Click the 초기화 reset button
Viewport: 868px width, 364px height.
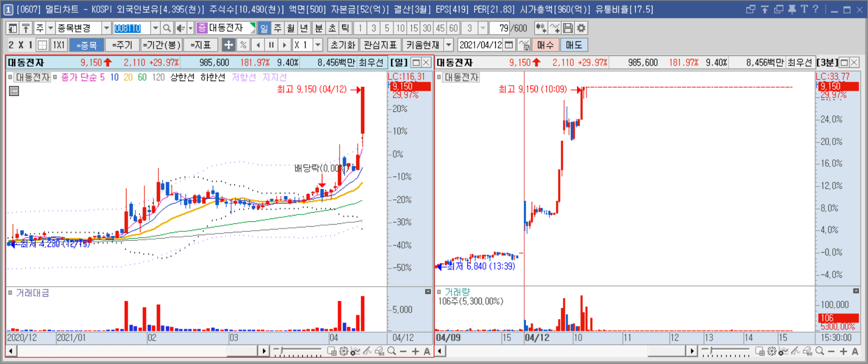342,45
